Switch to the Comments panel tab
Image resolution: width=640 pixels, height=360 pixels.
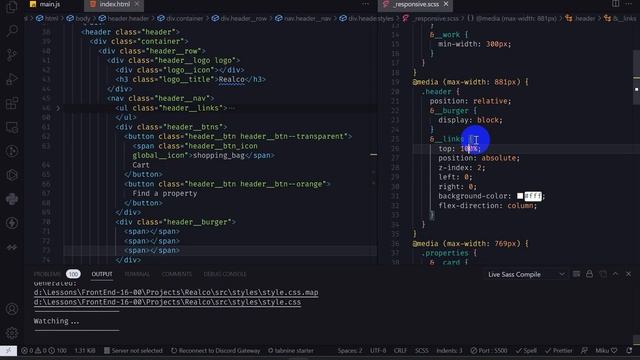coord(177,274)
